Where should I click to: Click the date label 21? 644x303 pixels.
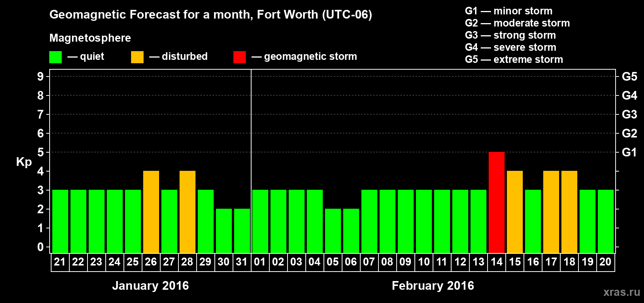[x=60, y=262]
